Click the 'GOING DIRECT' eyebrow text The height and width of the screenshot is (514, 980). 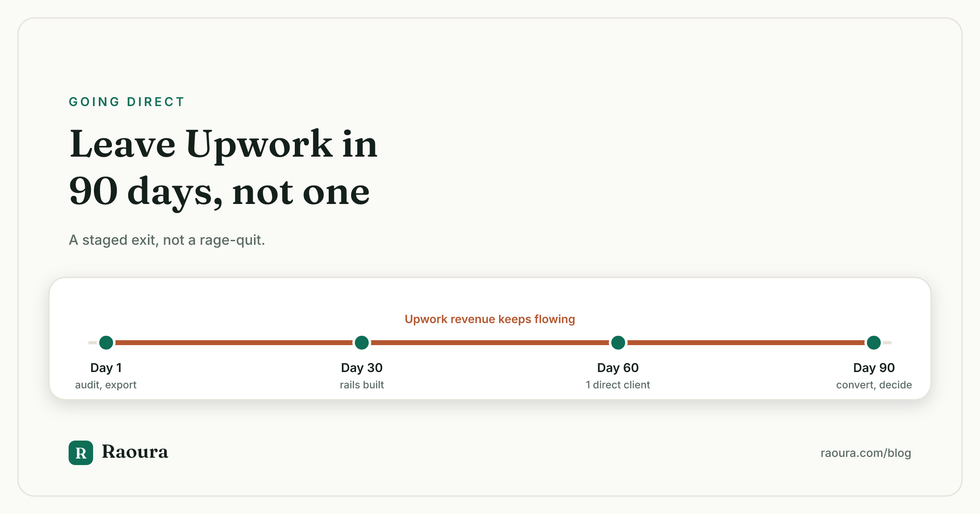127,102
